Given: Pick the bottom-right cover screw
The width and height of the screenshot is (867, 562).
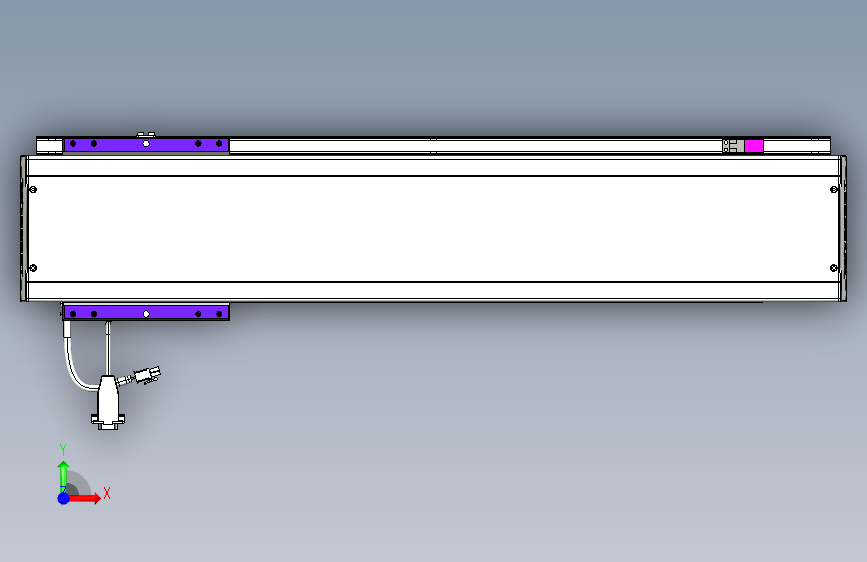Looking at the screenshot, I should pos(834,268).
